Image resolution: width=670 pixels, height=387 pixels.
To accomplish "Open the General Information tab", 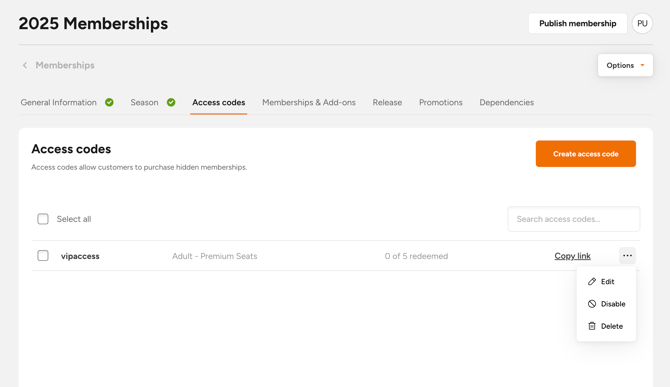I will tap(59, 103).
